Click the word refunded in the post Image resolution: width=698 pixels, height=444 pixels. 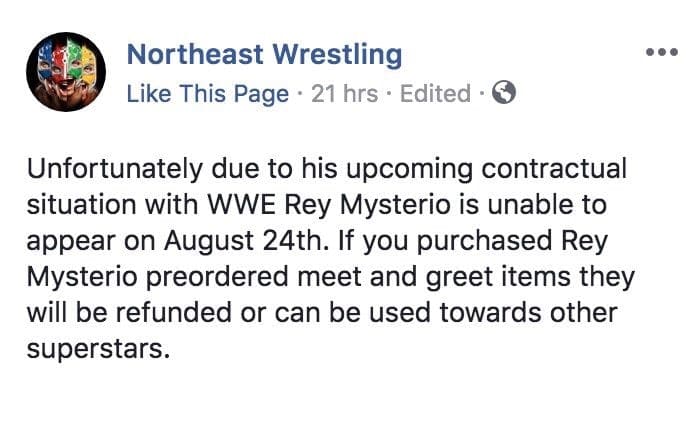(184, 313)
